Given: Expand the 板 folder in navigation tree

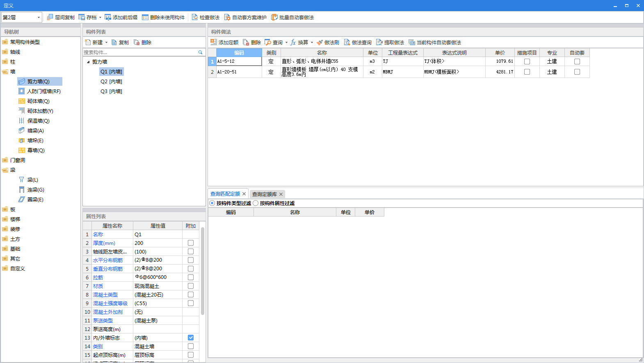Looking at the screenshot, I should [x=5, y=210].
